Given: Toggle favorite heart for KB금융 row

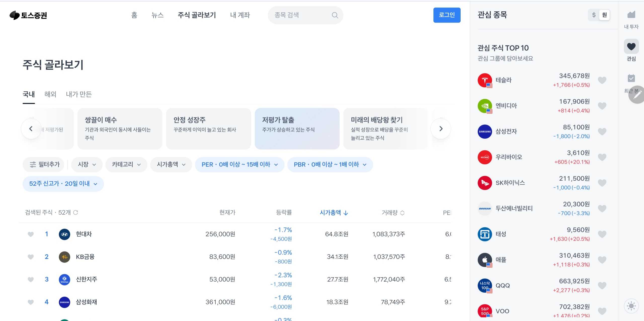Looking at the screenshot, I should pos(31,257).
